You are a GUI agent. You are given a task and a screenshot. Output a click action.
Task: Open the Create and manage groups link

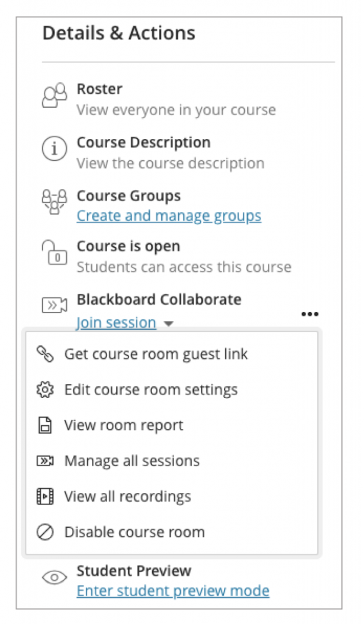pos(168,216)
